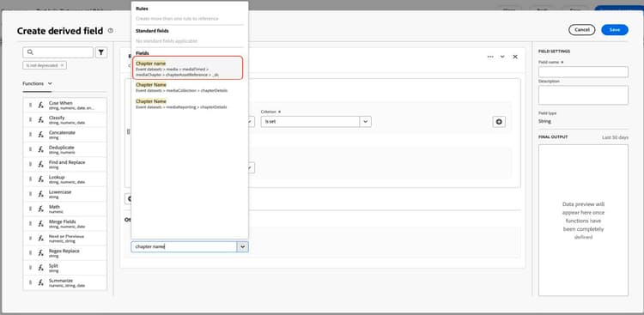Click the Case When function icon

pyautogui.click(x=40, y=105)
